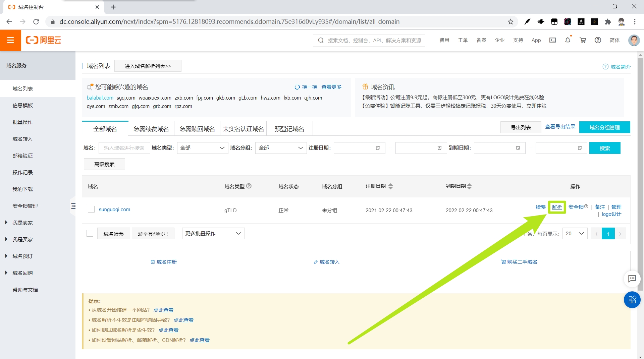Click the refresh icon beside 换一换

click(297, 87)
